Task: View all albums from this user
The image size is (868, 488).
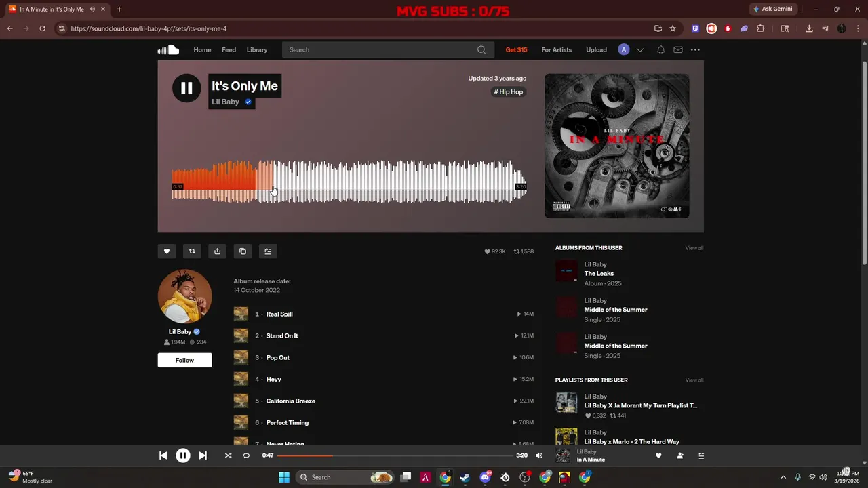Action: 694,248
